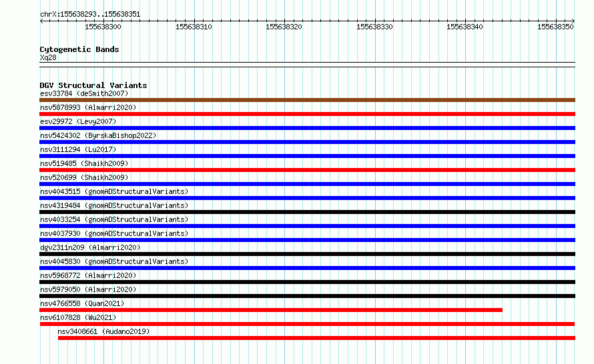Open nsv4319484 (gnomADStructuralVariants) label

coord(114,205)
